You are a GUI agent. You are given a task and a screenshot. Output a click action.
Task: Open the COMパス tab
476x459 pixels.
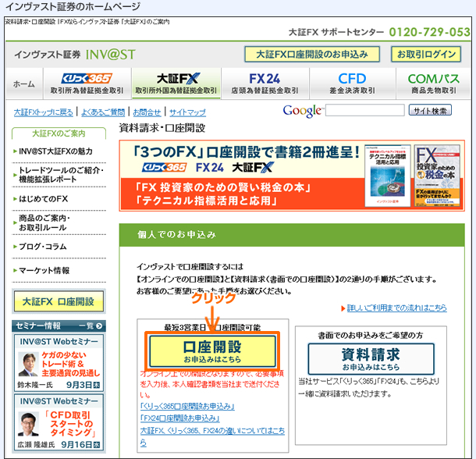[x=434, y=84]
